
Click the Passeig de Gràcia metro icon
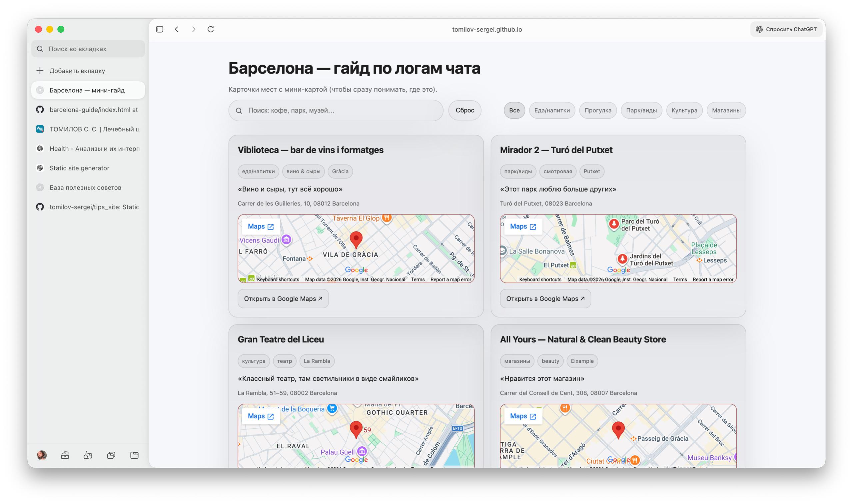click(x=633, y=439)
